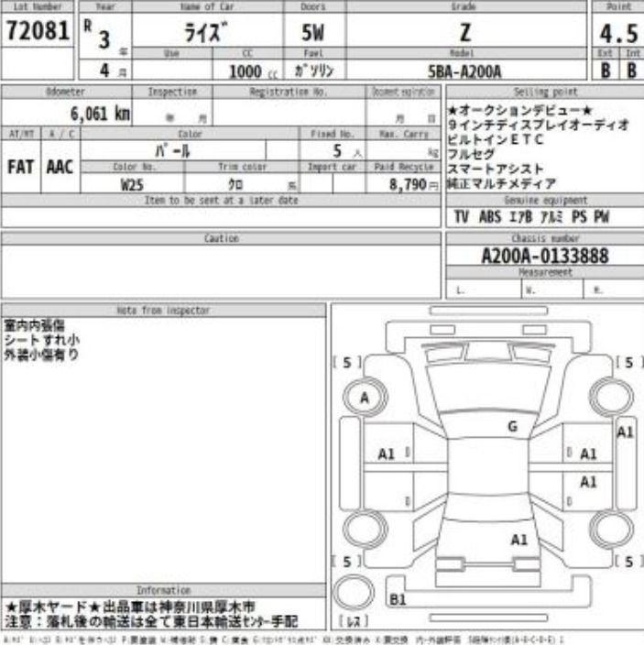Select the color value パール
Viewport: 644px width, 645px height.
coord(173,150)
